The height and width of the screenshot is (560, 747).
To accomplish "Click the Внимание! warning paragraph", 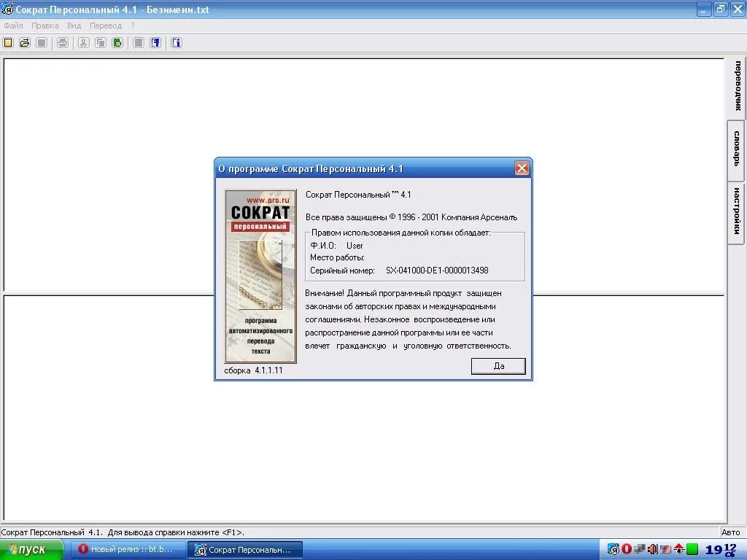I will pyautogui.click(x=408, y=319).
